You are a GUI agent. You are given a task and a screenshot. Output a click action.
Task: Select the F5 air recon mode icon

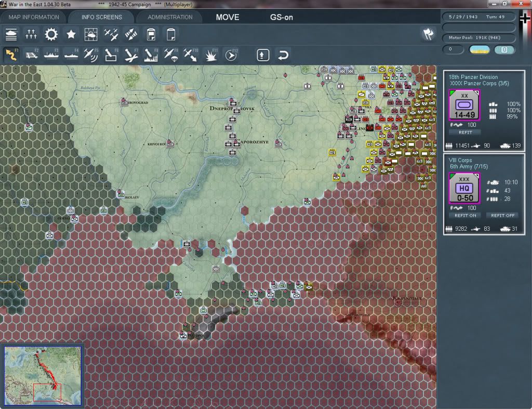pyautogui.click(x=91, y=55)
